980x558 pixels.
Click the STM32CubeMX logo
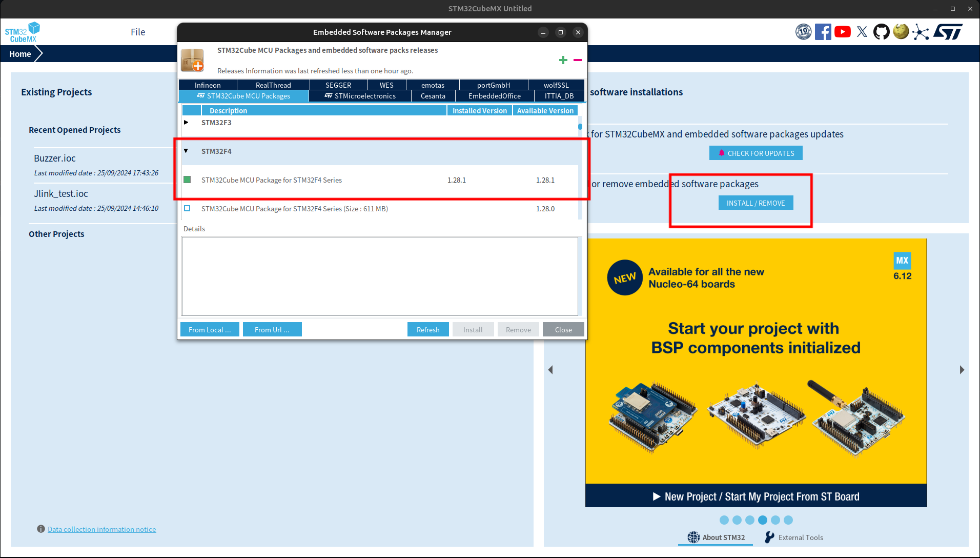click(22, 32)
